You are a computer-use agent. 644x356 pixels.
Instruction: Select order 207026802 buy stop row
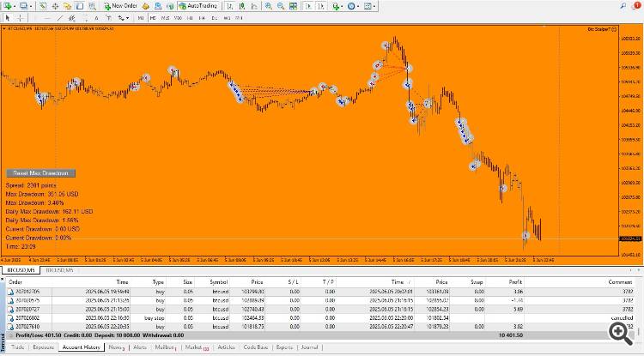320,318
